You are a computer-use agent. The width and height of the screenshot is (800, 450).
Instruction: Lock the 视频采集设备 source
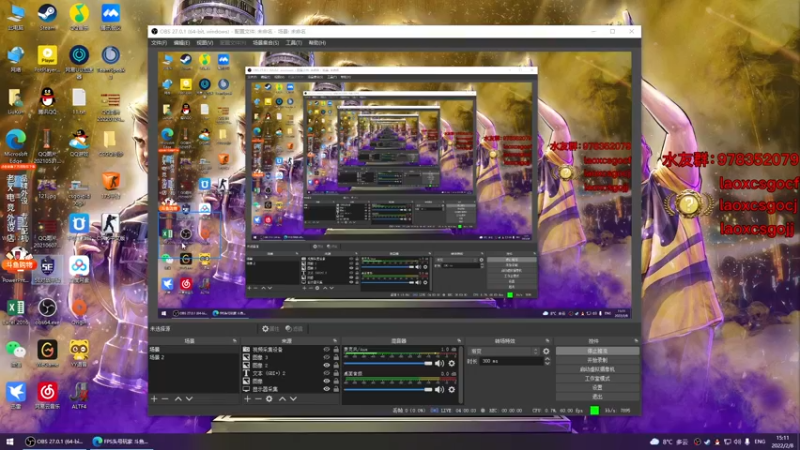tap(336, 350)
